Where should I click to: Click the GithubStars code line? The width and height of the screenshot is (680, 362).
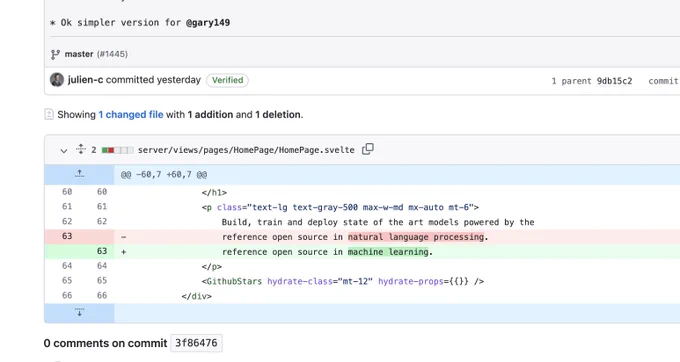point(343,281)
